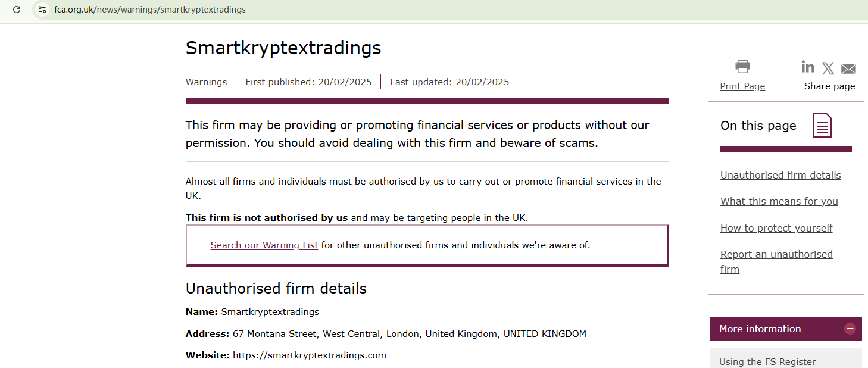Click the smartkryptextradings.com website text
The height and width of the screenshot is (368, 868).
pos(310,355)
